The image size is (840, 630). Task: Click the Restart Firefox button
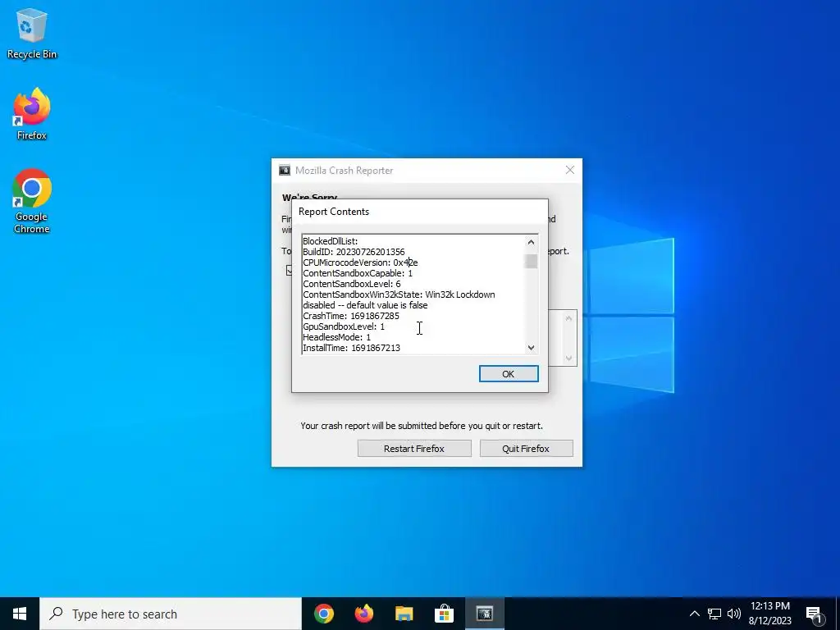coord(414,449)
